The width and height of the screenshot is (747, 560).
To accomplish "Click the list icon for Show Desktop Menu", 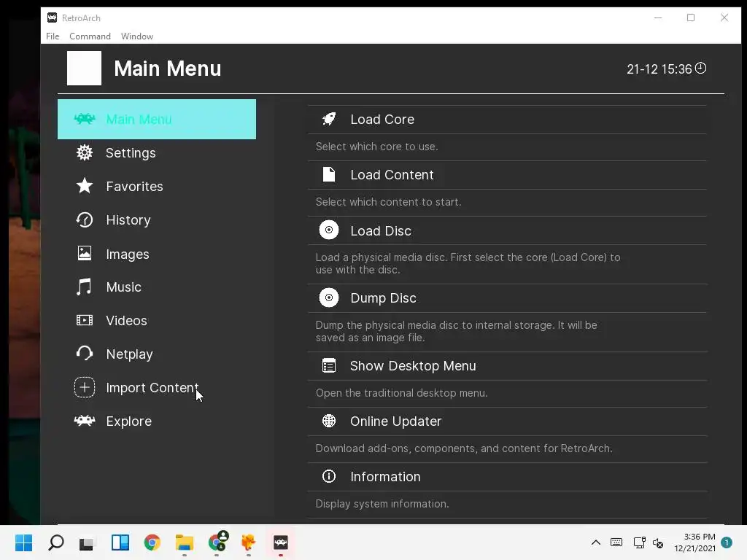I will pyautogui.click(x=329, y=366).
